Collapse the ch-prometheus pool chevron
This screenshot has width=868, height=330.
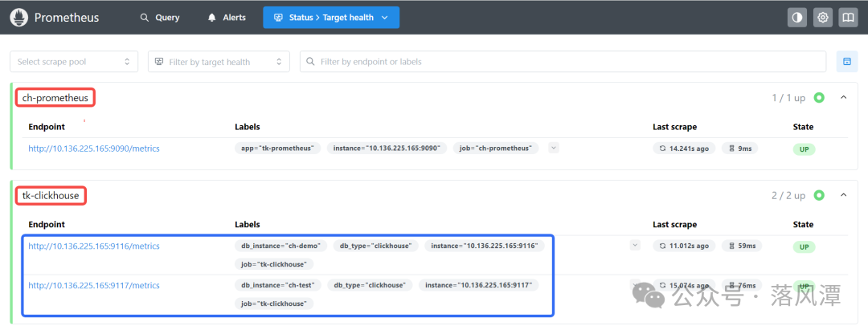pos(844,97)
